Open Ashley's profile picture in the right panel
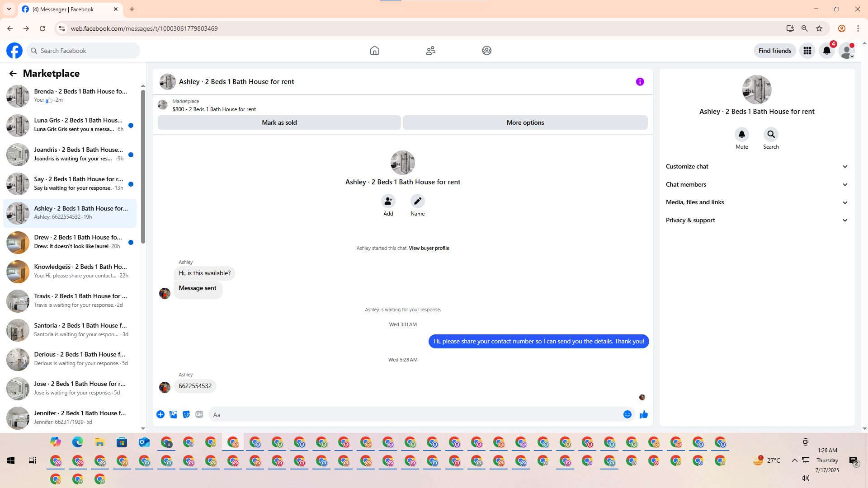 click(757, 89)
